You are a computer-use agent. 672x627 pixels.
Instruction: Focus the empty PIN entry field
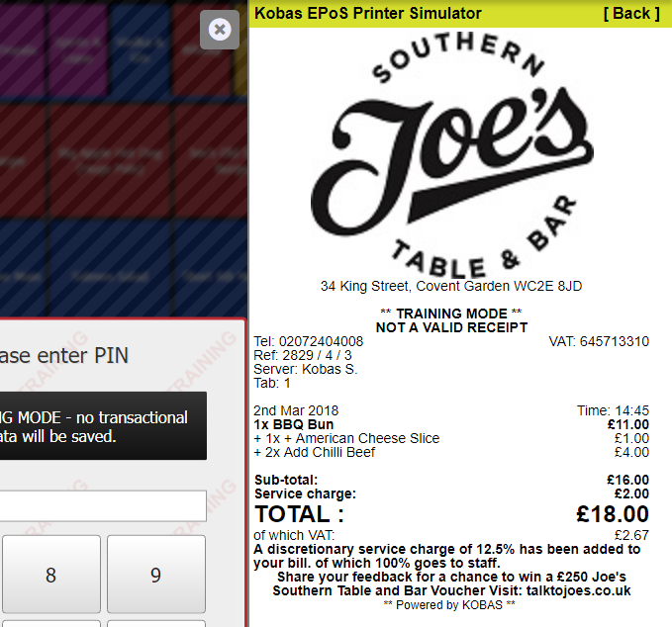point(103,505)
